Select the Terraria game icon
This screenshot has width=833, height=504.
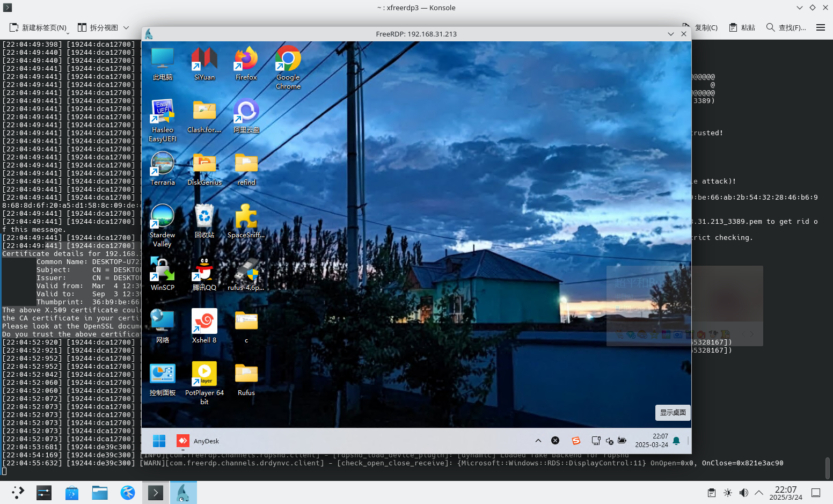(162, 169)
